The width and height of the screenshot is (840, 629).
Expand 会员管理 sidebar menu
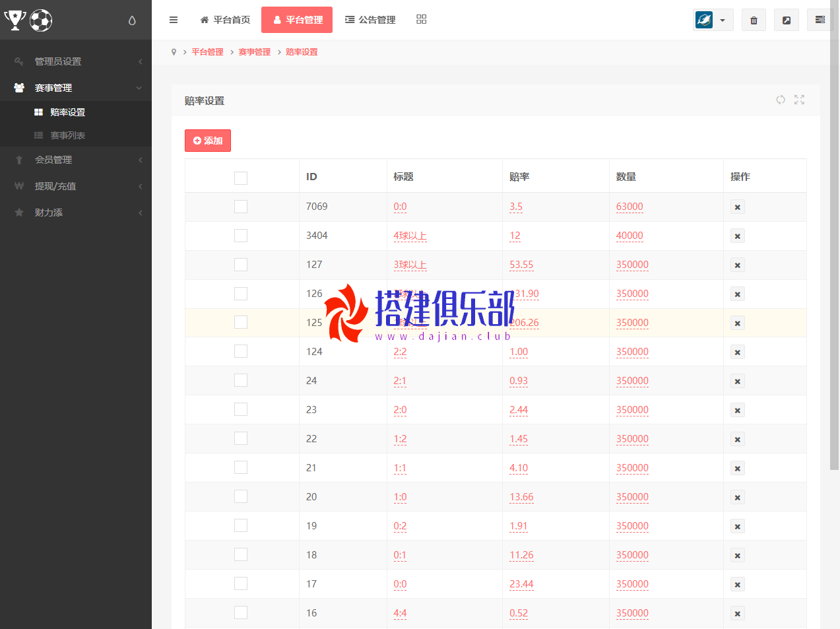tap(76, 160)
